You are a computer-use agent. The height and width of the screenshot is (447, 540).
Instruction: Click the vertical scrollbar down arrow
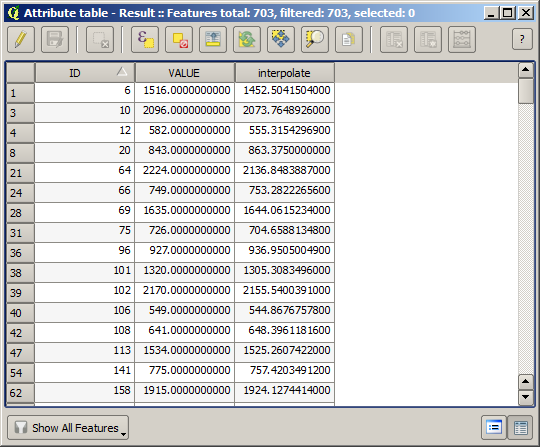tap(526, 397)
